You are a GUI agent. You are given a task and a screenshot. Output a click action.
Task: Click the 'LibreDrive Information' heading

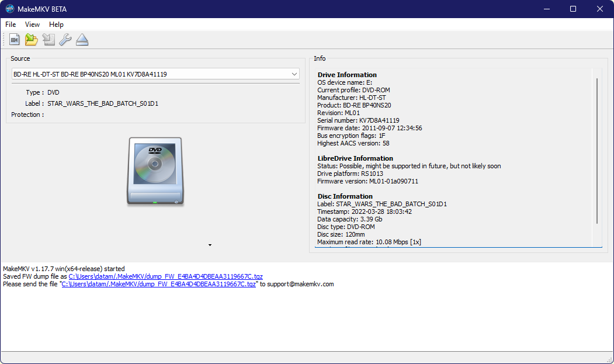click(355, 158)
